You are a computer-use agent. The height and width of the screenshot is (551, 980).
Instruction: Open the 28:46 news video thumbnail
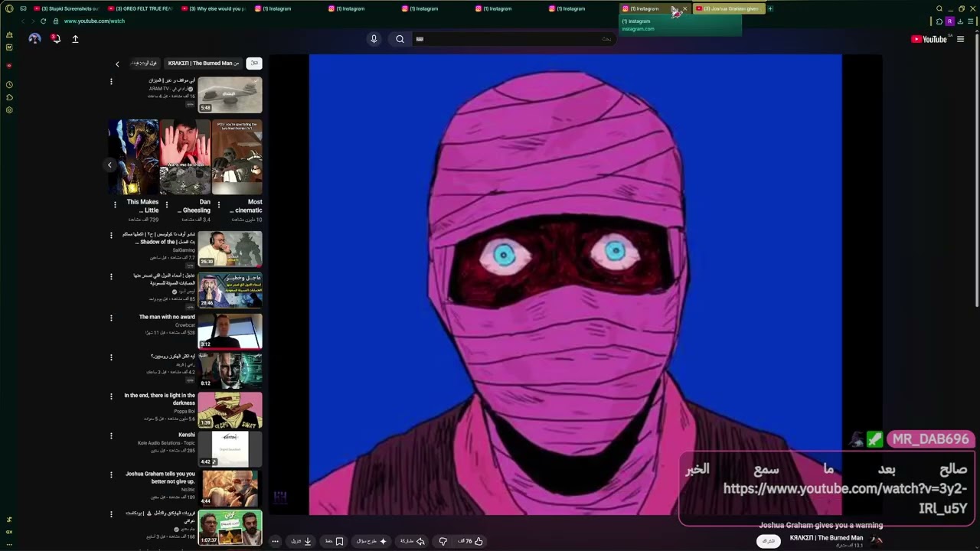click(230, 290)
